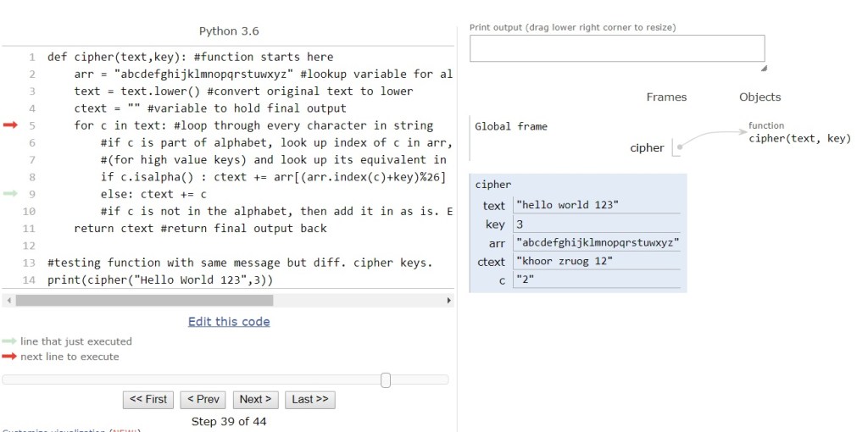The height and width of the screenshot is (432, 868).
Task: Click the print output box resize handle
Action: 761,68
